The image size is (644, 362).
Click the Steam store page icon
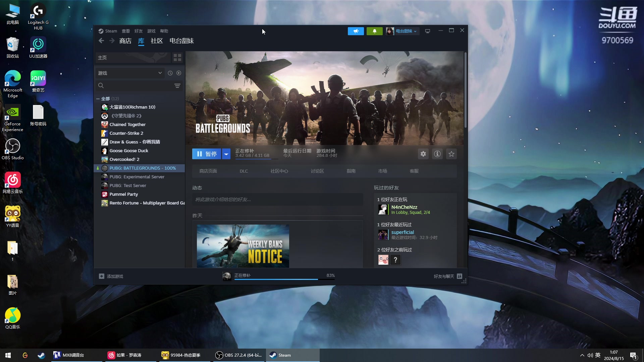[208, 171]
